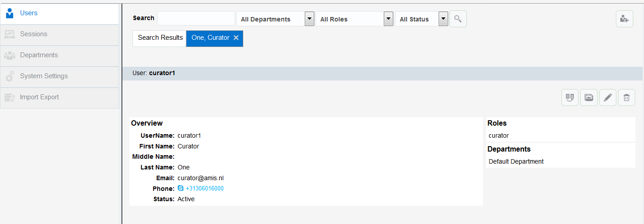The image size is (644, 224).
Task: Select Import Export in the sidebar
Action: (x=39, y=97)
